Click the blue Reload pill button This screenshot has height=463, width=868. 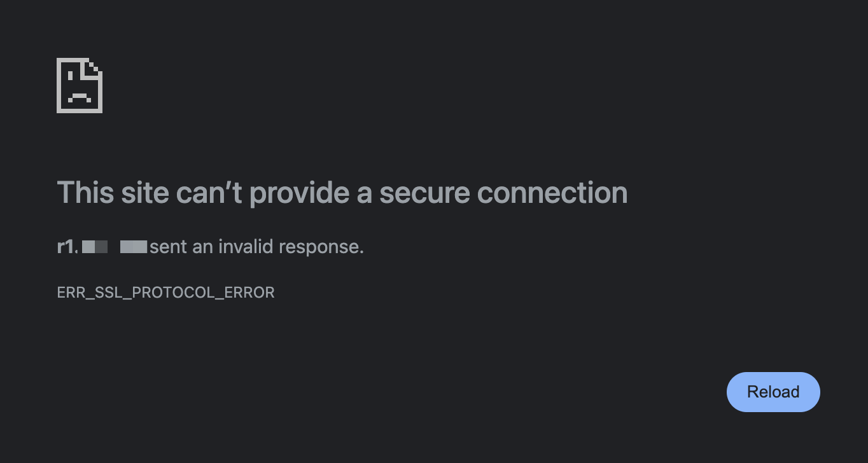(773, 392)
